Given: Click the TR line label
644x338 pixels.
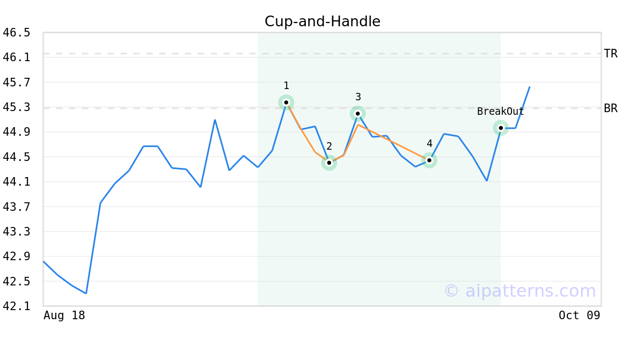Looking at the screenshot, I should click(x=610, y=54).
